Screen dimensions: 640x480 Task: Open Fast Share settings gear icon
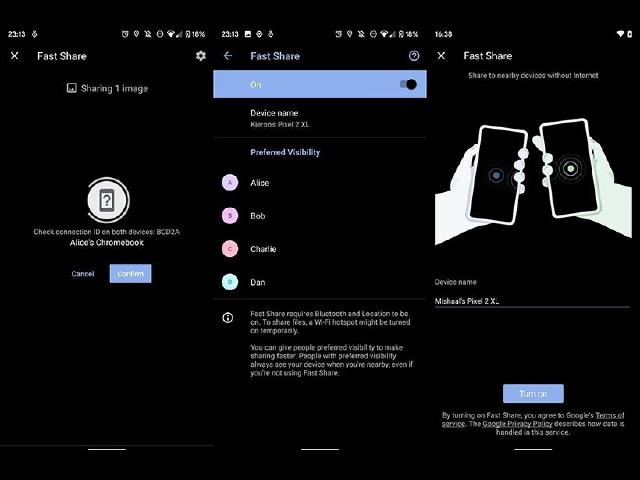200,56
